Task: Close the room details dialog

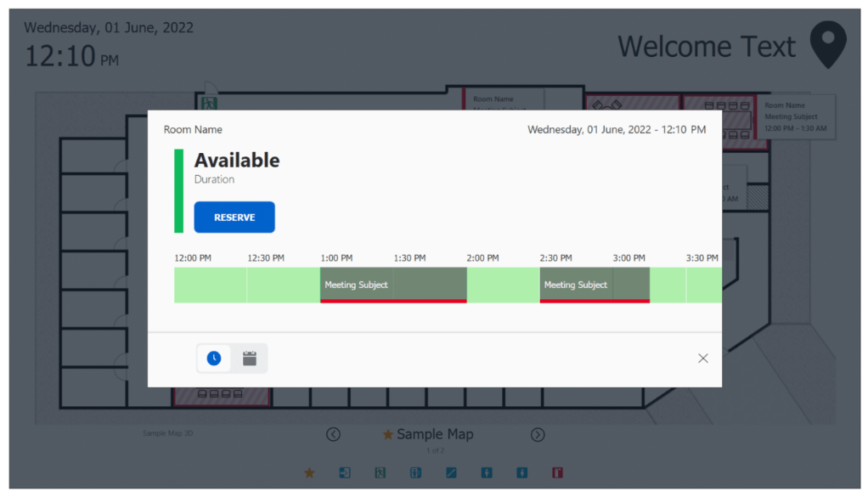Action: (x=702, y=359)
